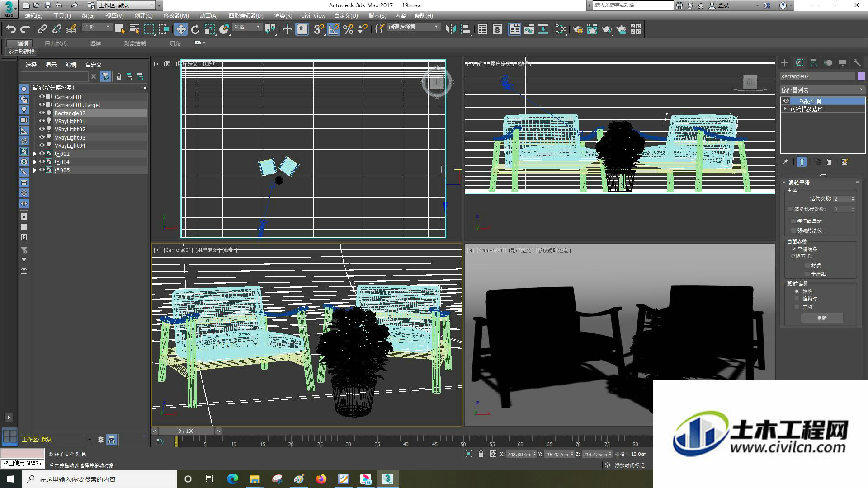Toggle visibility eye of VRayLight01
This screenshot has height=488, width=868.
click(42, 121)
